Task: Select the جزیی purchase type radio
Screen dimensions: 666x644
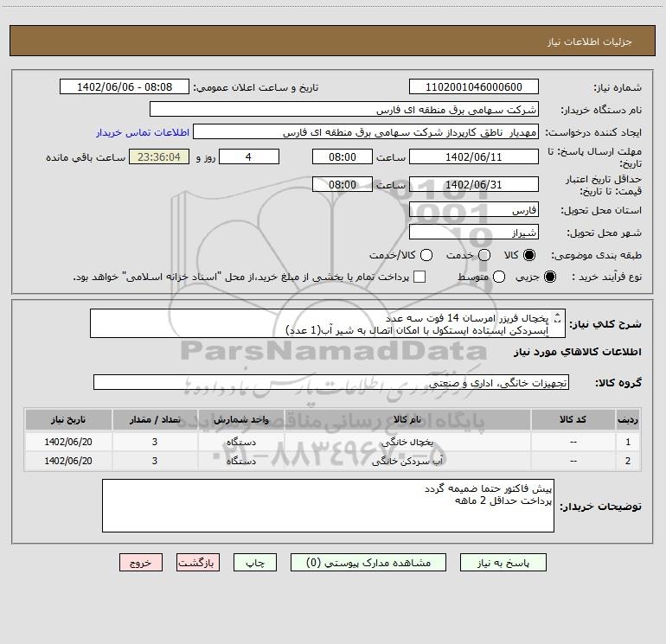Action: [549, 277]
